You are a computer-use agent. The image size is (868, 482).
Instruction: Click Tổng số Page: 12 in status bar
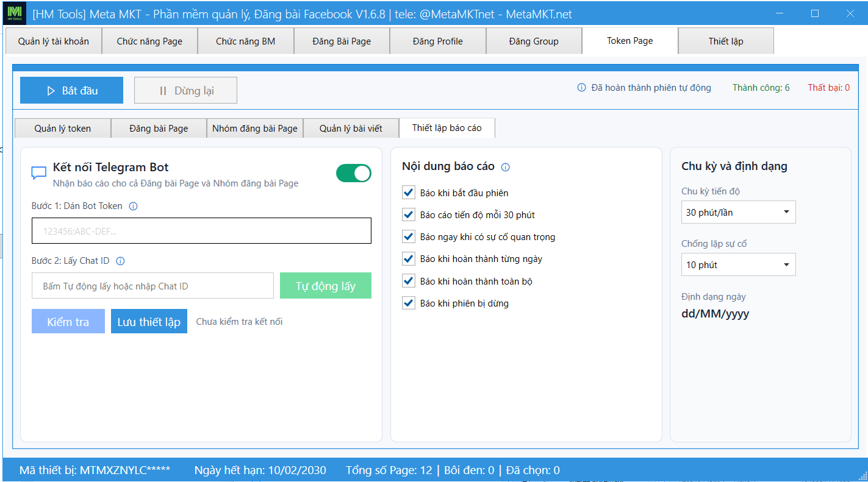click(x=389, y=470)
